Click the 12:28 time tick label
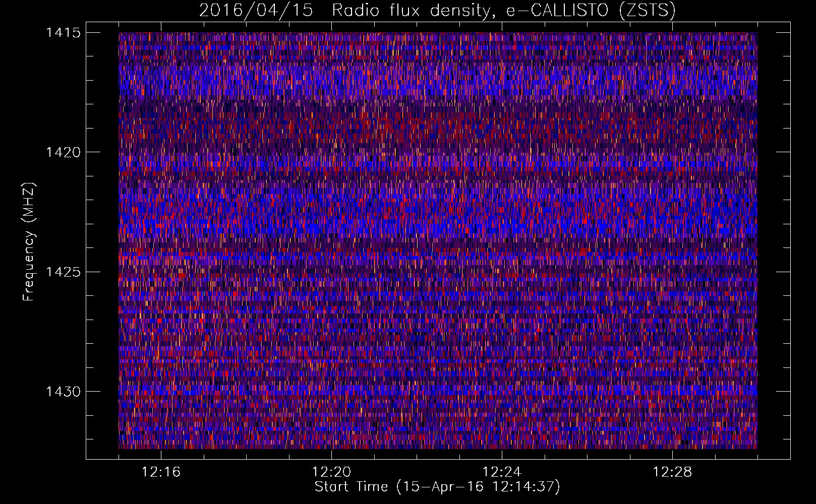 pos(672,472)
